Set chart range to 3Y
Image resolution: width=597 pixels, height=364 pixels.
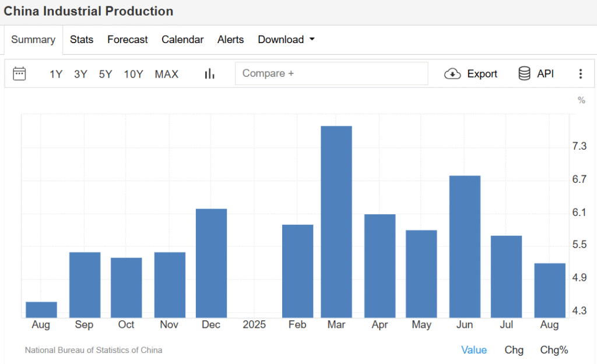[x=80, y=74]
